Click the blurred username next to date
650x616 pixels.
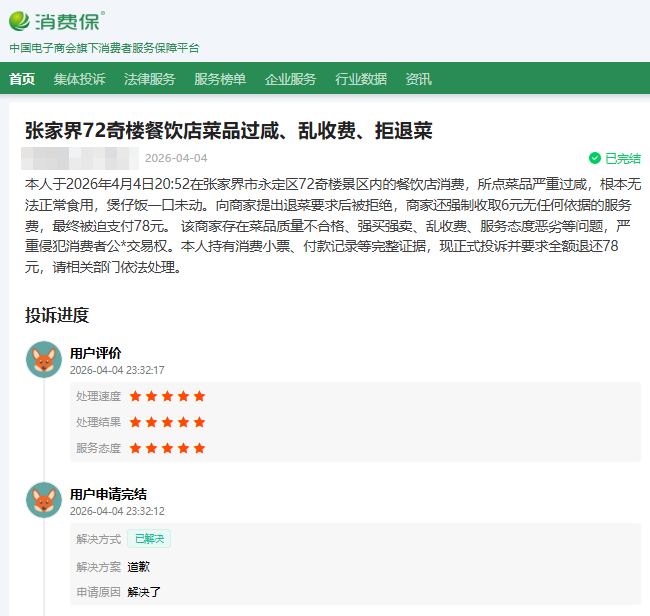coord(80,158)
